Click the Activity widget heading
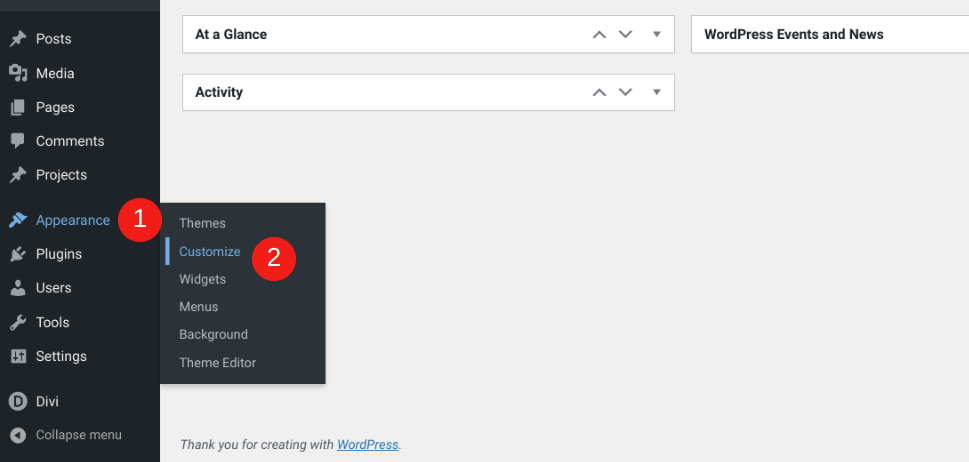 [x=219, y=93]
